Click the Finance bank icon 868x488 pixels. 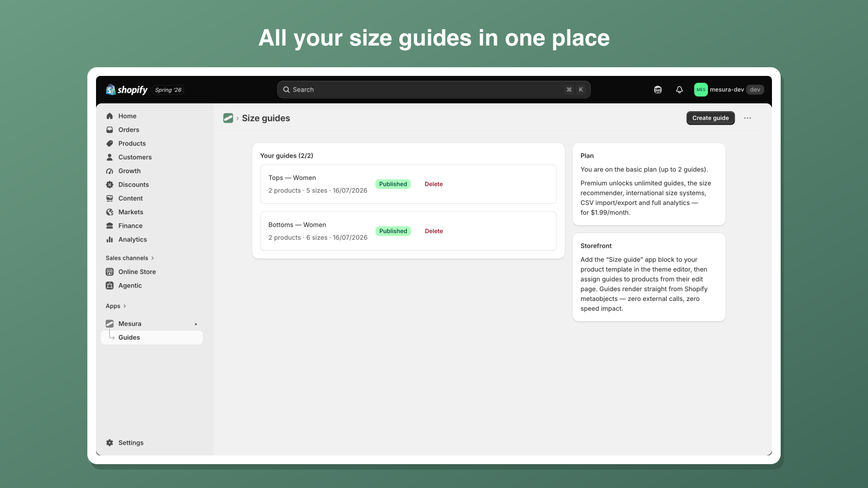pyautogui.click(x=110, y=226)
